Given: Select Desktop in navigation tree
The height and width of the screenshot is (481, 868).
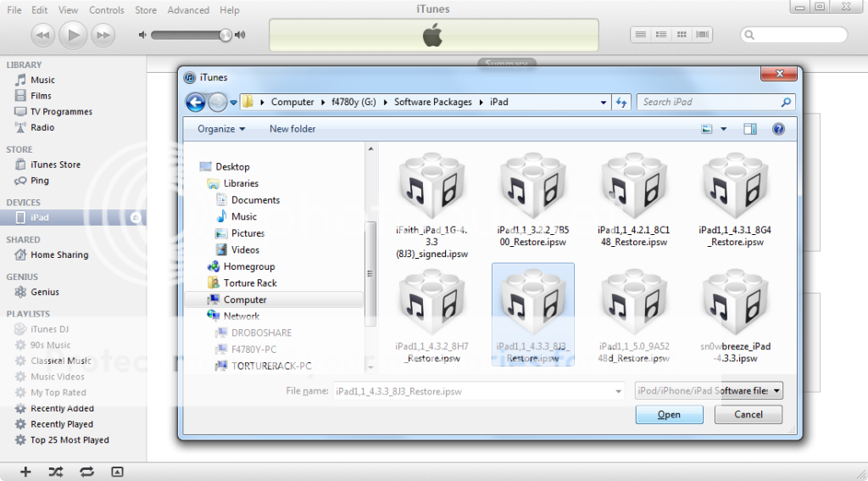Looking at the screenshot, I should coord(232,167).
